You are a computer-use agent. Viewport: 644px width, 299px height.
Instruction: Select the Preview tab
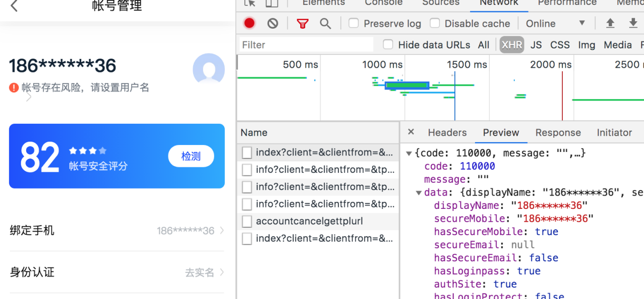501,133
